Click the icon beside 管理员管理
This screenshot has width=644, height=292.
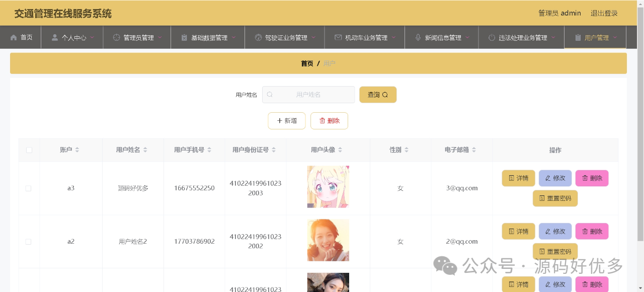tap(117, 37)
